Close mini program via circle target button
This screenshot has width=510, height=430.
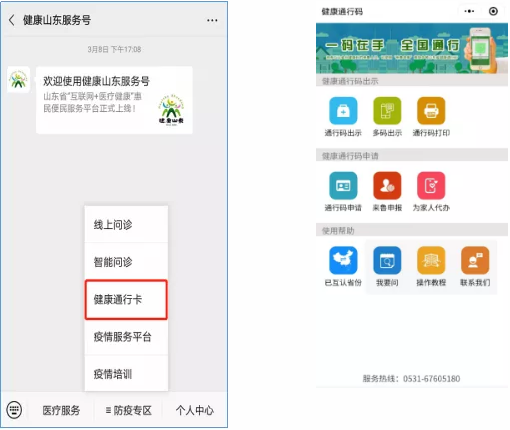click(x=493, y=11)
